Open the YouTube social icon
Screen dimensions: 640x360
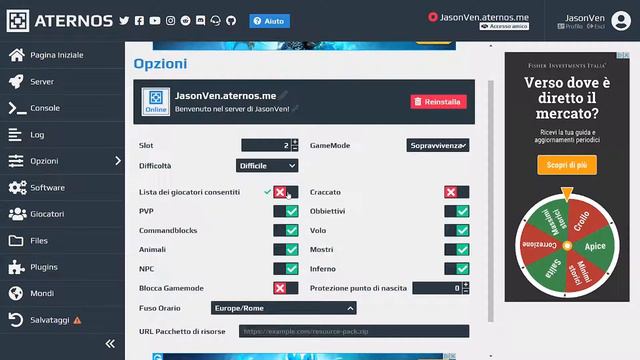155,21
